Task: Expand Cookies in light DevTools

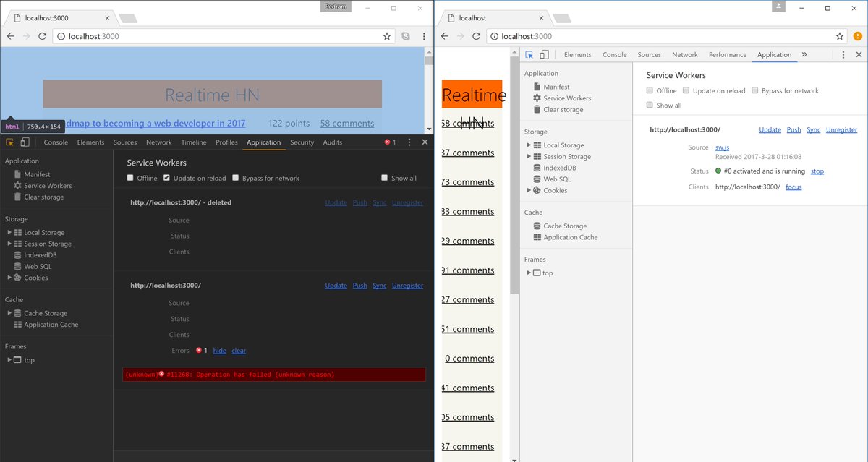Action: coord(529,190)
